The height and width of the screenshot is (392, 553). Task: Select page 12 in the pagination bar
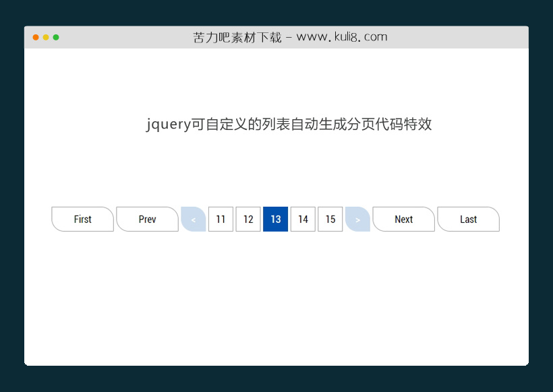click(x=248, y=219)
